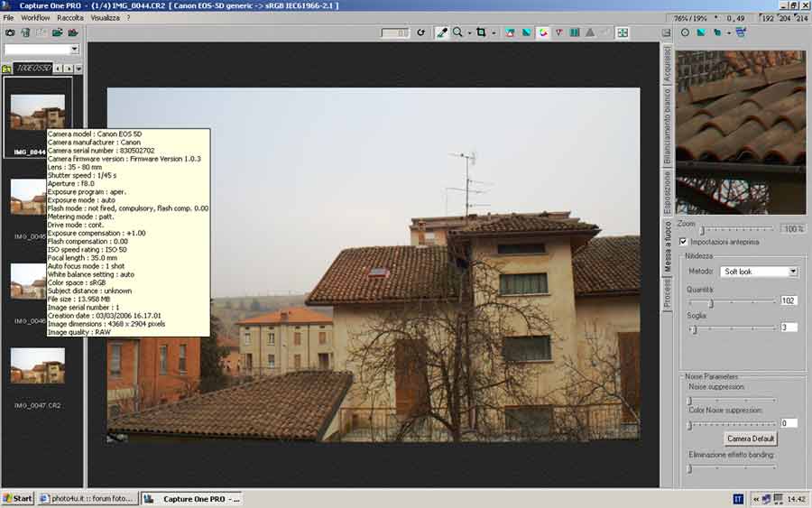This screenshot has height=508, width=812.
Task: Click the Eliminazione effetto banding slider
Action: (732, 468)
